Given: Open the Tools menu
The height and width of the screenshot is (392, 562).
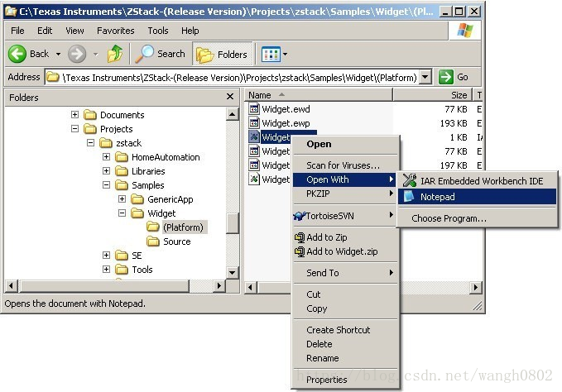Looking at the screenshot, I should [158, 31].
